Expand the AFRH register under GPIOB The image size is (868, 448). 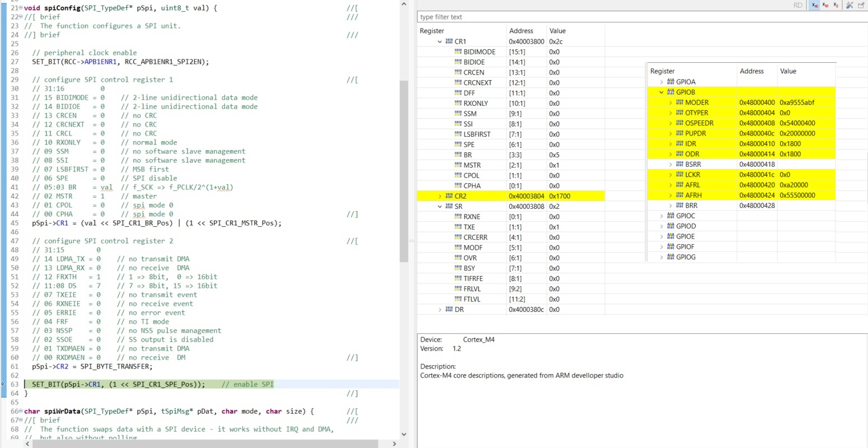pos(670,195)
